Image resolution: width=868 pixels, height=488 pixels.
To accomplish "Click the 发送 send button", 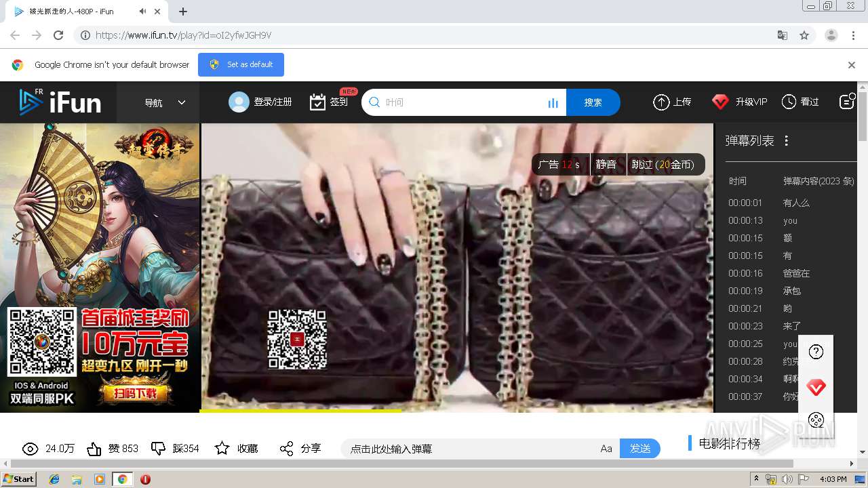I will pyautogui.click(x=640, y=448).
